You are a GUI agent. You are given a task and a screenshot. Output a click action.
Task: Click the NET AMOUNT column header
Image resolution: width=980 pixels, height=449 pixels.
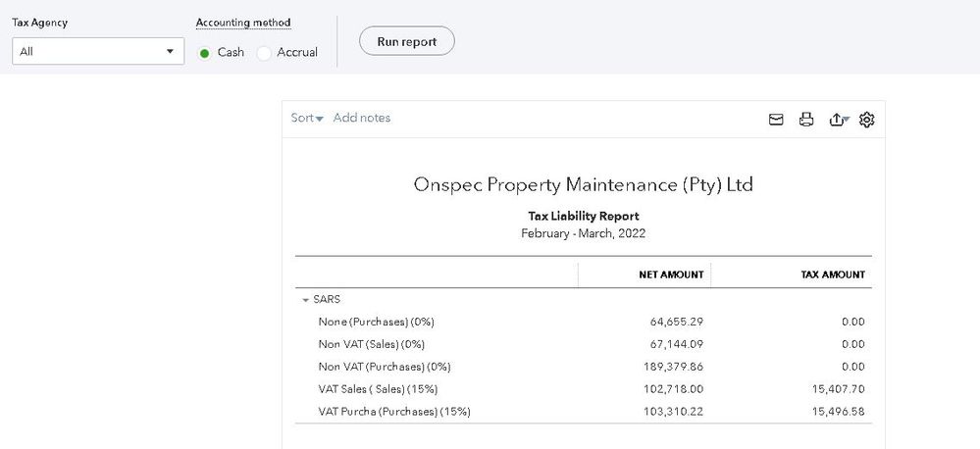[x=671, y=274]
